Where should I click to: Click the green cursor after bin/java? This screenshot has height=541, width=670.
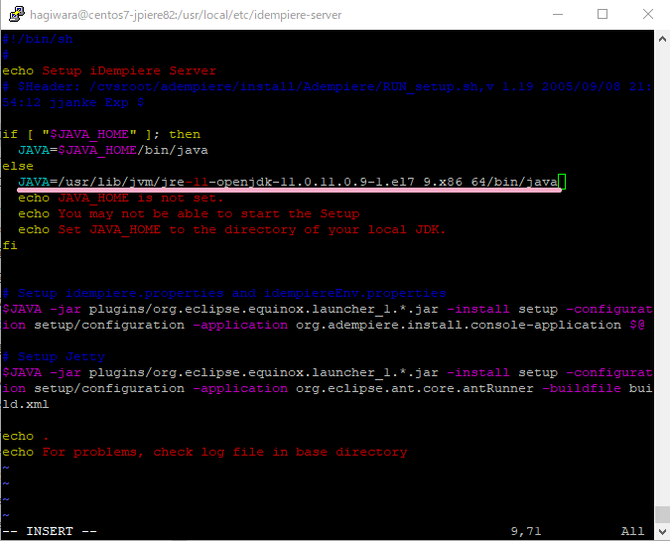coord(562,182)
